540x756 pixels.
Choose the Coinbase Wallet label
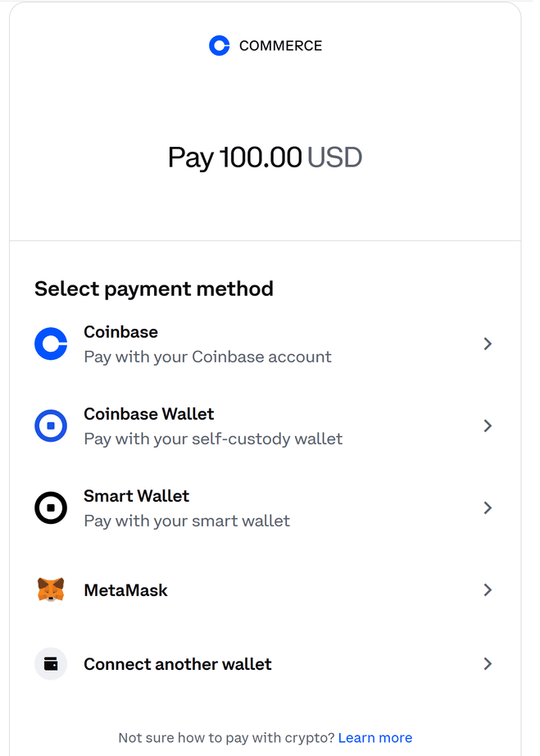coord(148,414)
